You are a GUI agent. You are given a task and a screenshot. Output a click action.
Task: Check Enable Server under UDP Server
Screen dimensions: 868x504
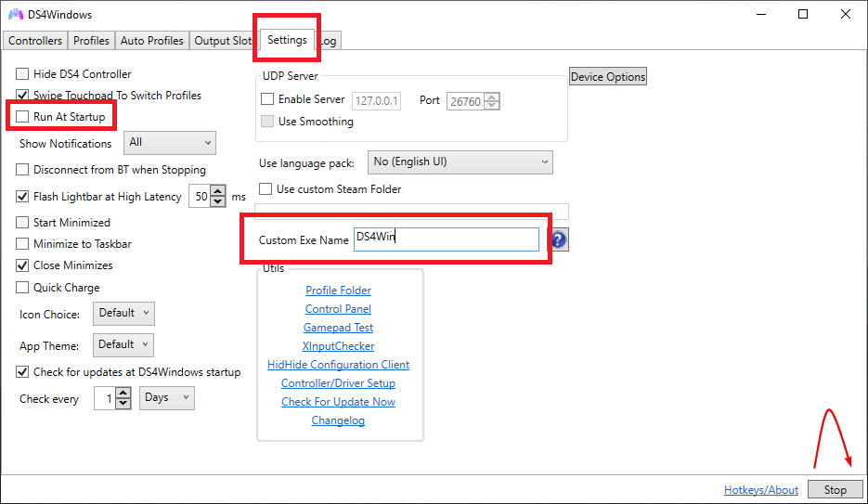[267, 99]
